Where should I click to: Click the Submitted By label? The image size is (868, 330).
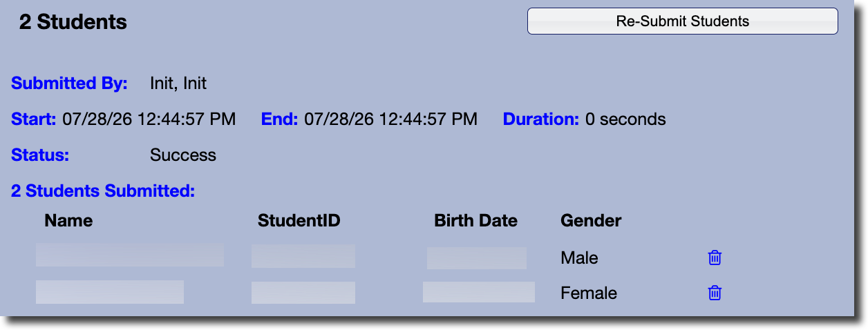click(70, 84)
